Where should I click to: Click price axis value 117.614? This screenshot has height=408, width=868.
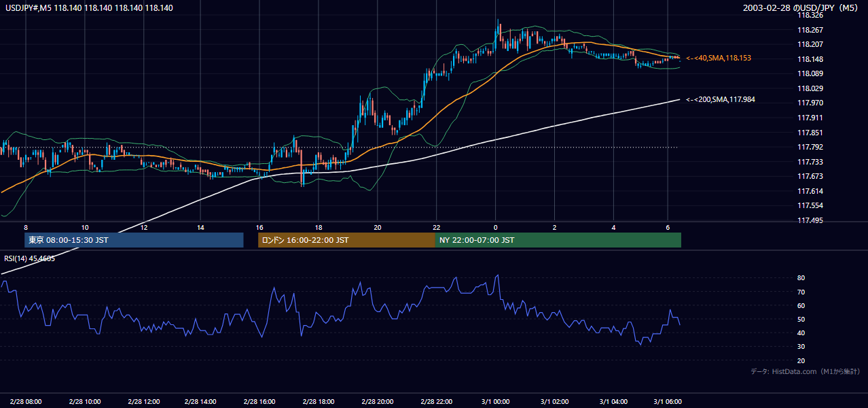pyautogui.click(x=810, y=191)
